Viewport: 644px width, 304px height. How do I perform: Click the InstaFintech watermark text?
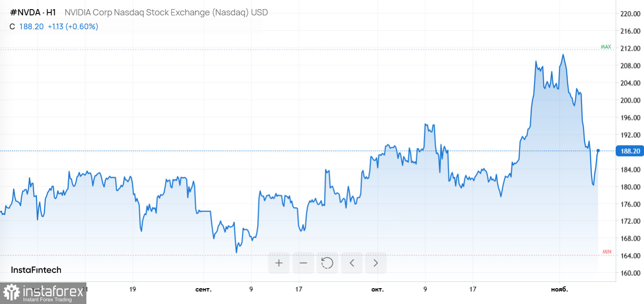click(36, 270)
